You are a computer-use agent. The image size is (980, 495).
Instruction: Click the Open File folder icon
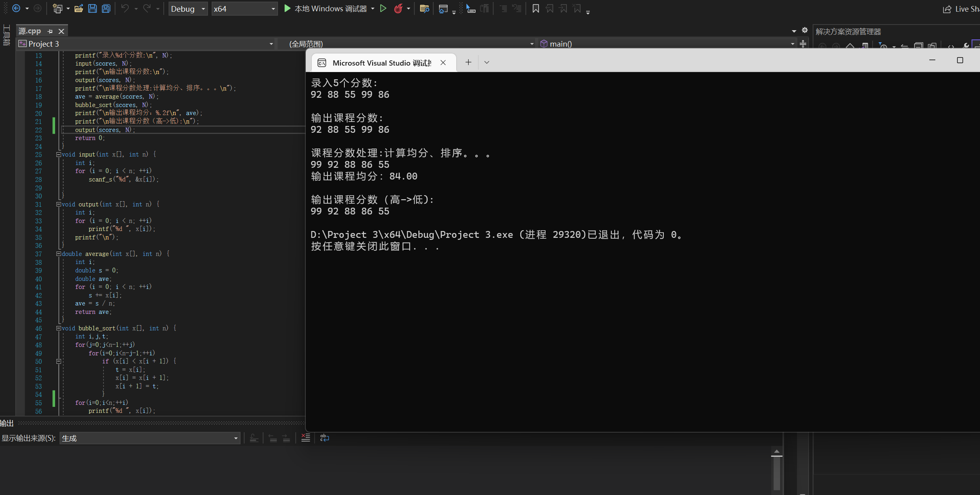(x=79, y=8)
